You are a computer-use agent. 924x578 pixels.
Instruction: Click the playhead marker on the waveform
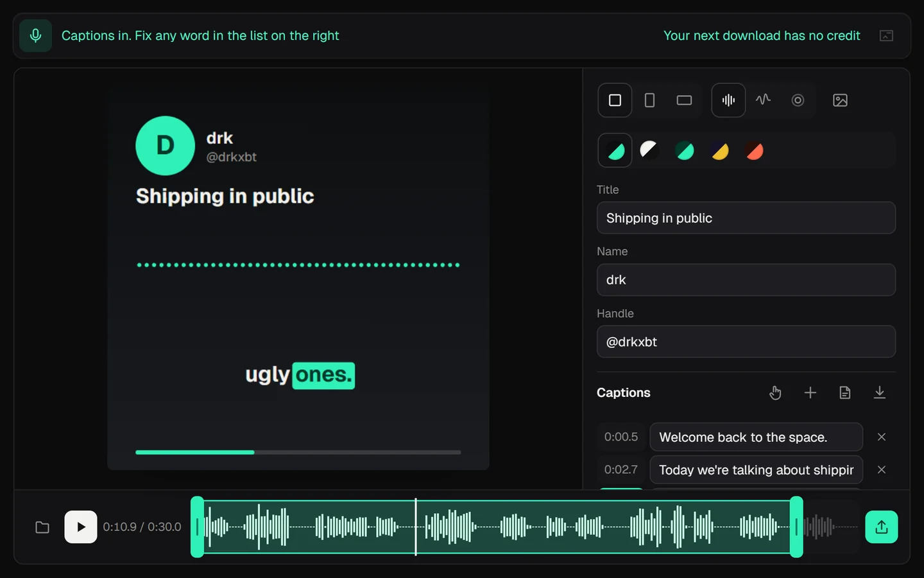(x=416, y=527)
